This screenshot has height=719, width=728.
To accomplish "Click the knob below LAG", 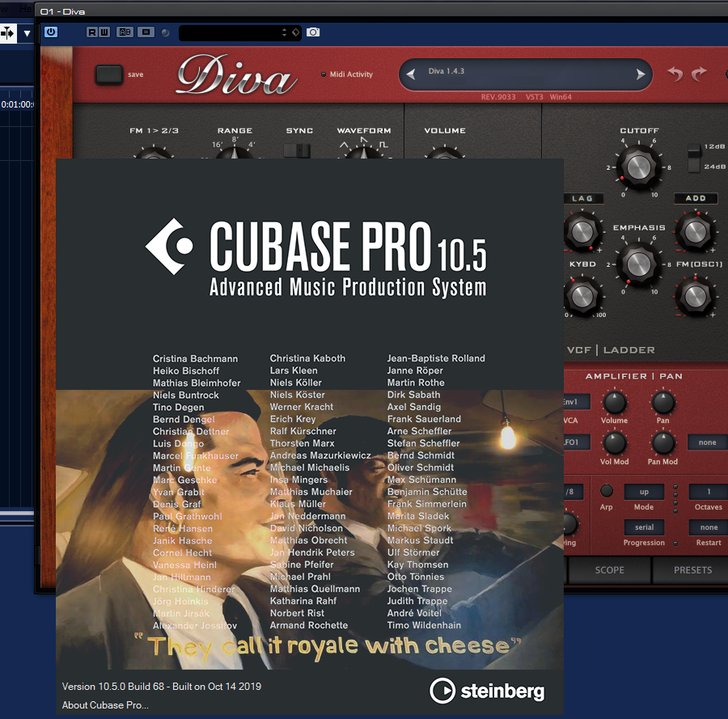I will click(x=582, y=231).
